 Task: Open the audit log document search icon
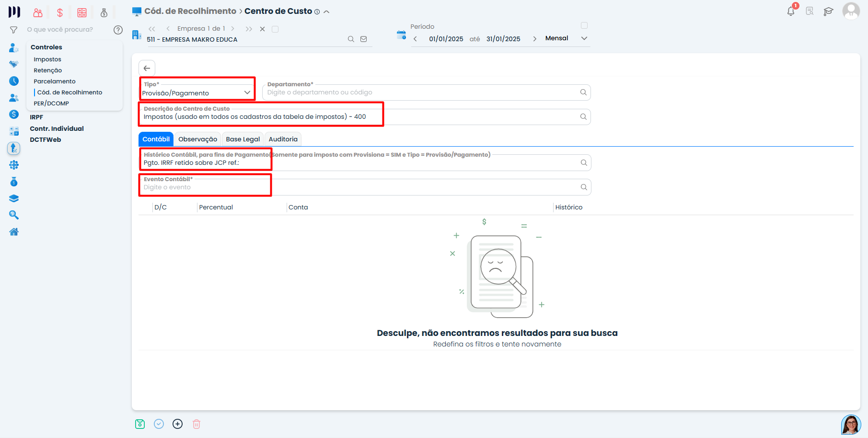(810, 11)
